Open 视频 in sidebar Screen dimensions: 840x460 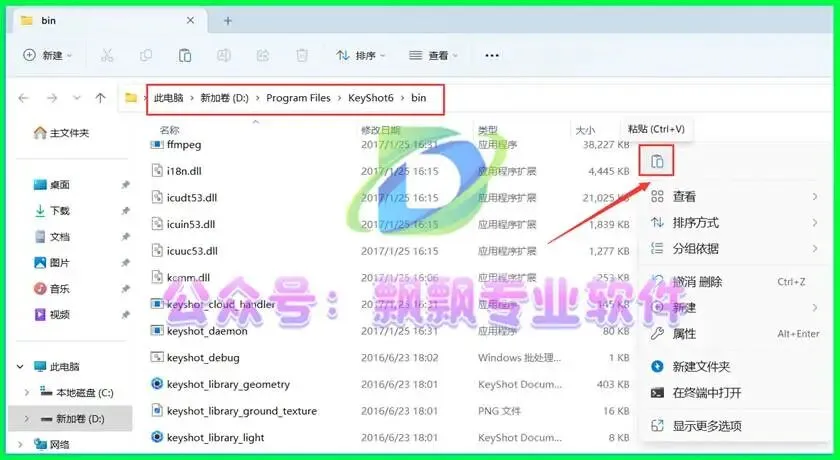point(52,314)
